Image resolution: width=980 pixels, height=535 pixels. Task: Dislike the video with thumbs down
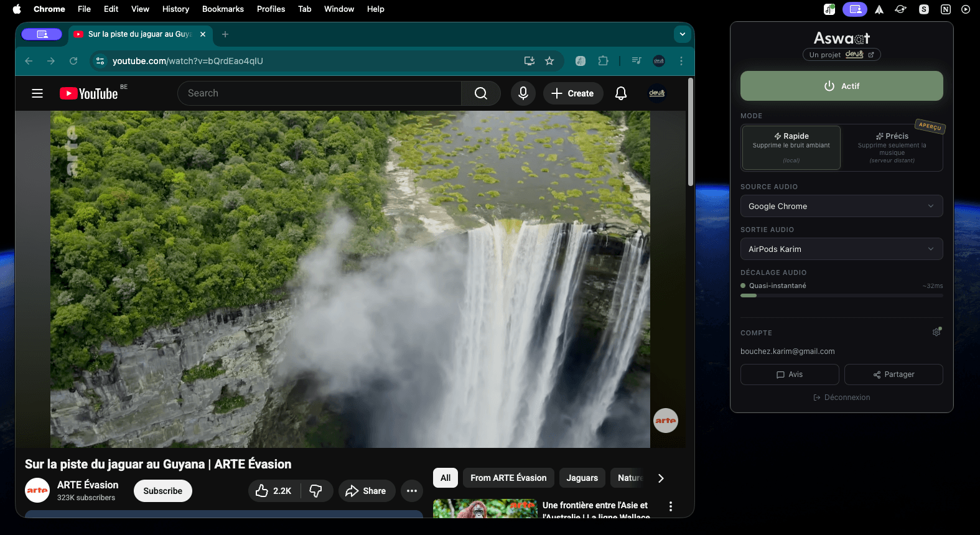316,491
